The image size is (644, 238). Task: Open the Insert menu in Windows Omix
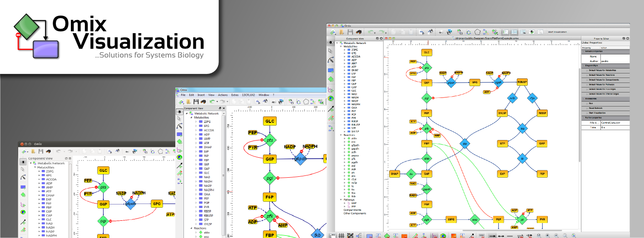point(201,95)
